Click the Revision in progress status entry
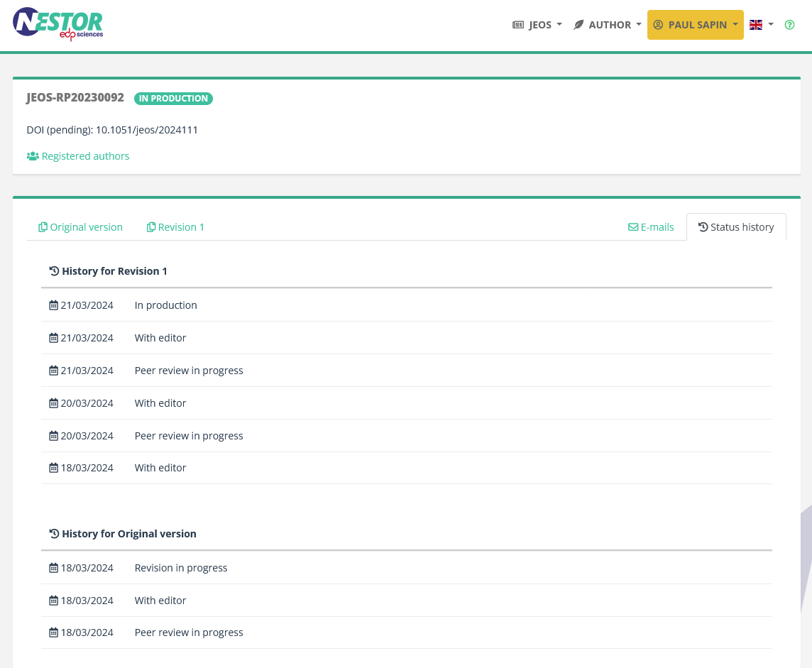This screenshot has height=668, width=812. coord(181,567)
